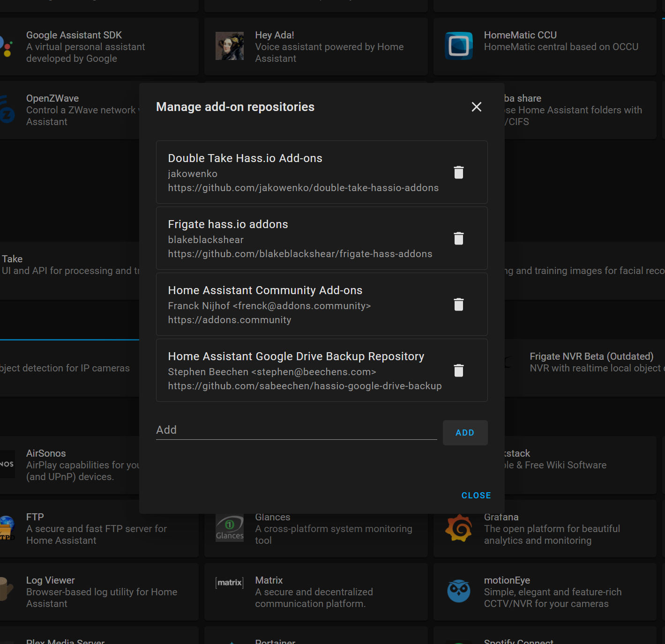The width and height of the screenshot is (665, 644).
Task: Focus the Add repository URL field
Action: coord(296,430)
